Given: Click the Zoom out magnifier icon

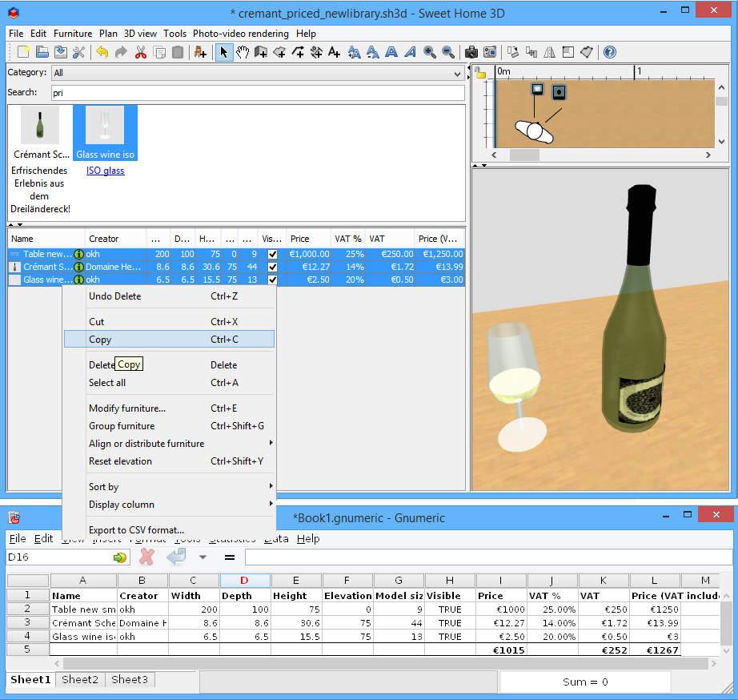Looking at the screenshot, I should click(x=448, y=52).
